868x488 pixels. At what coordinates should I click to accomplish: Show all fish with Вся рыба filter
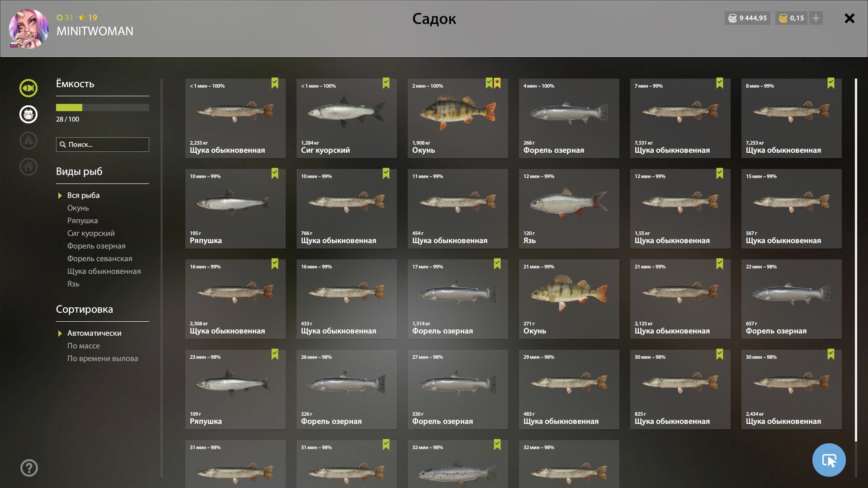click(83, 195)
